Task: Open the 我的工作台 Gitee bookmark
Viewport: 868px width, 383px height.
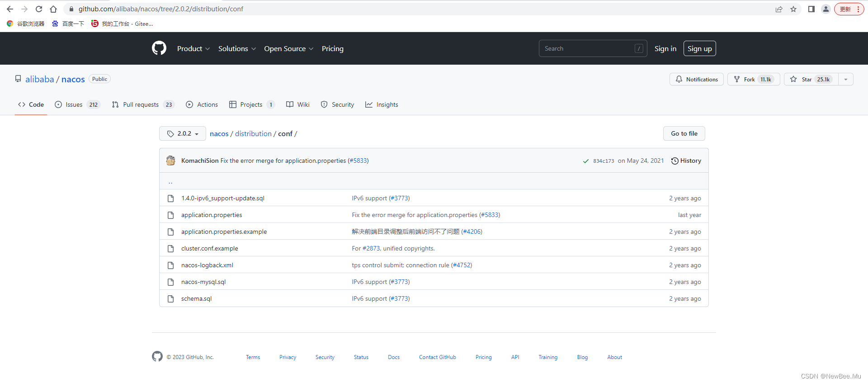Action: tap(122, 24)
